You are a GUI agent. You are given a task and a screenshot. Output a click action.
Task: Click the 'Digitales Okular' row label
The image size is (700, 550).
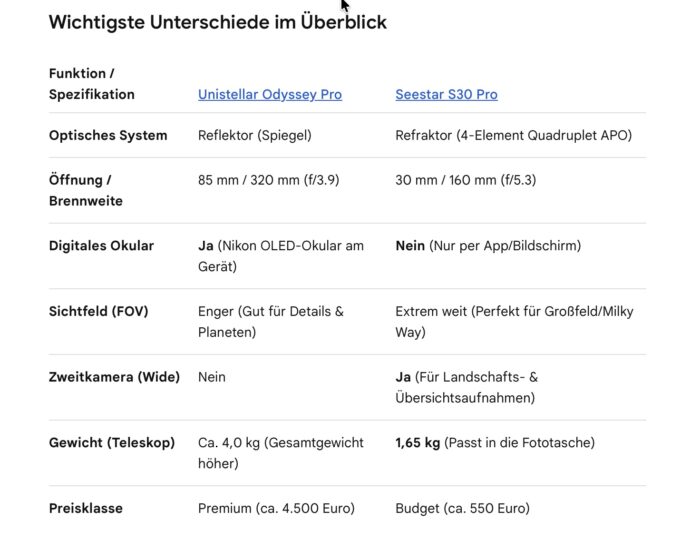coord(101,246)
